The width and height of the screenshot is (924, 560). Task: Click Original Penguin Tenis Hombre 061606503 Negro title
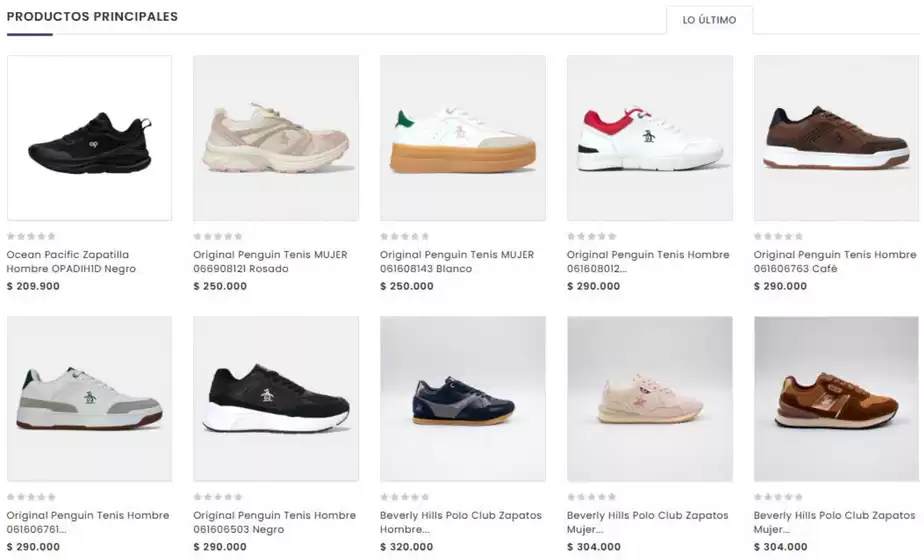(x=275, y=522)
